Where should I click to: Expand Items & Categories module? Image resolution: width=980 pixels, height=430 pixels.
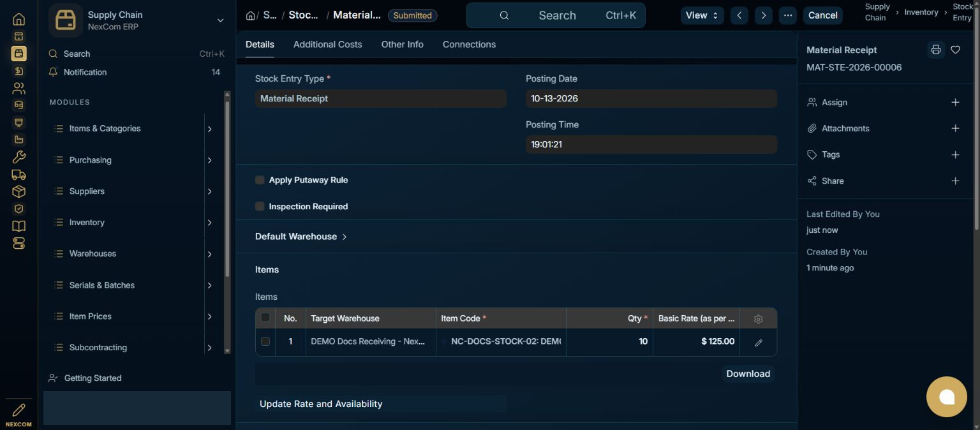(209, 129)
